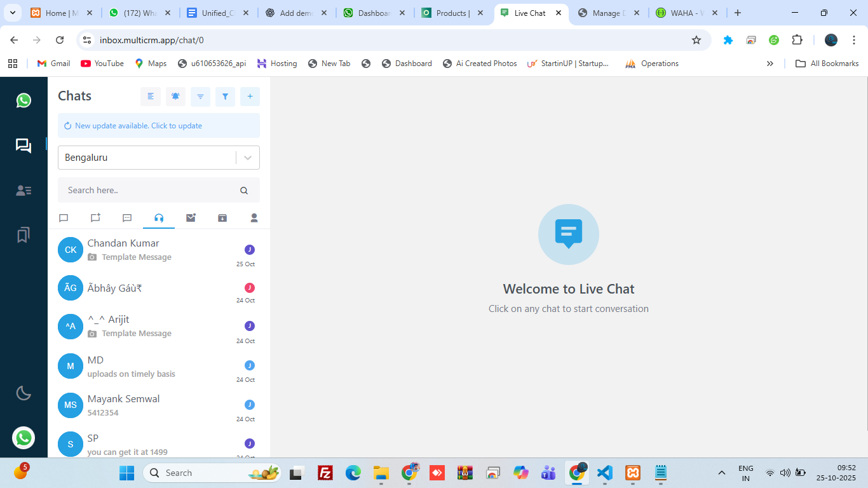Open the bookmarks icon in the sidebar
Viewport: 868px width, 488px height.
(24, 234)
